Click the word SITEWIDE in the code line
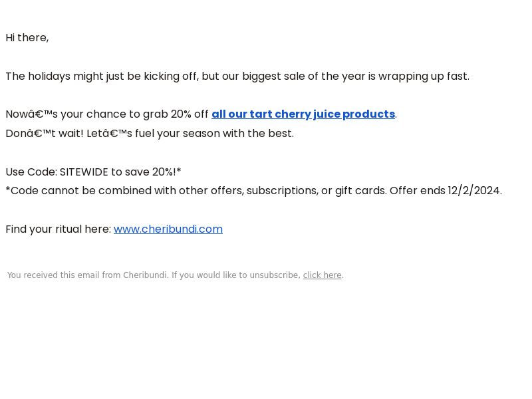Screen dimensions: 532x399 [84, 172]
